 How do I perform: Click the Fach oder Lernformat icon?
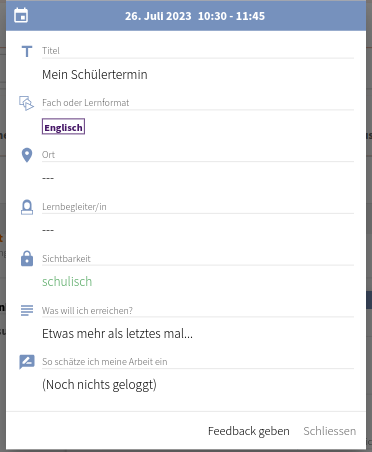(27, 103)
